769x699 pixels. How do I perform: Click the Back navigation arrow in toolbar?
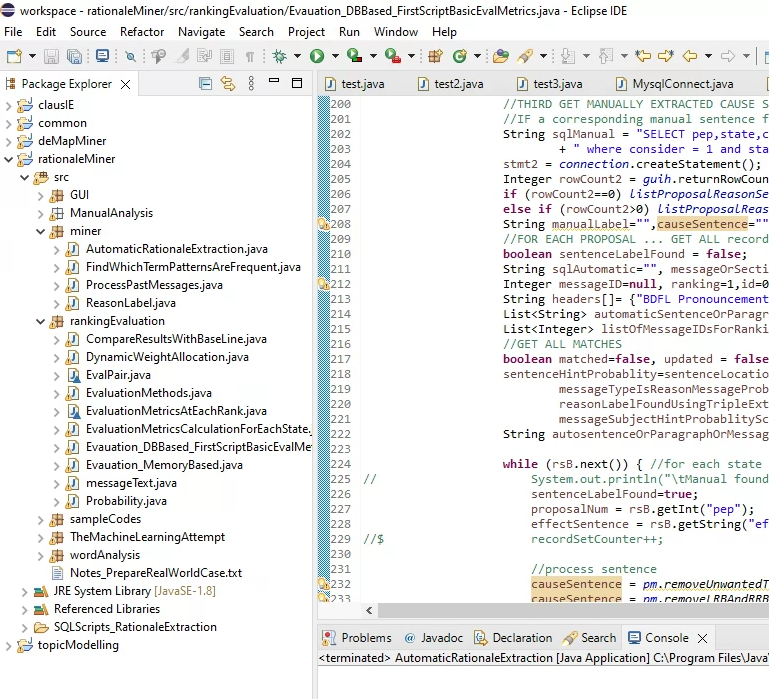tap(689, 57)
